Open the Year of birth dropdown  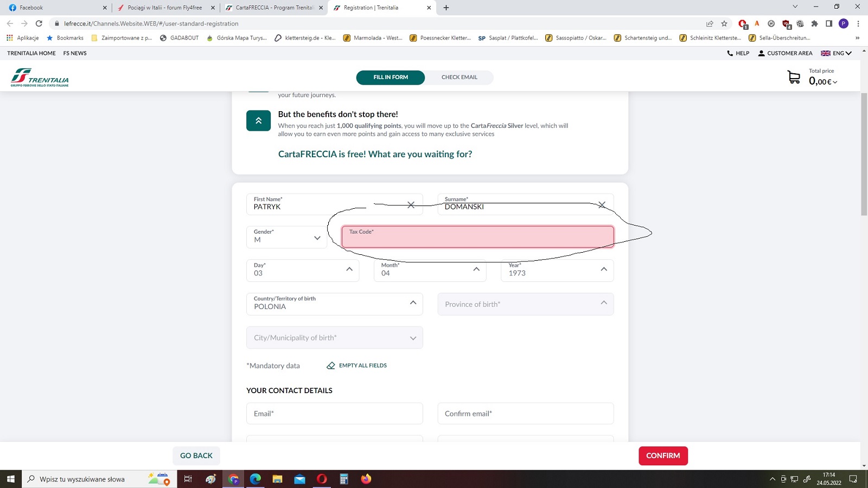click(557, 271)
